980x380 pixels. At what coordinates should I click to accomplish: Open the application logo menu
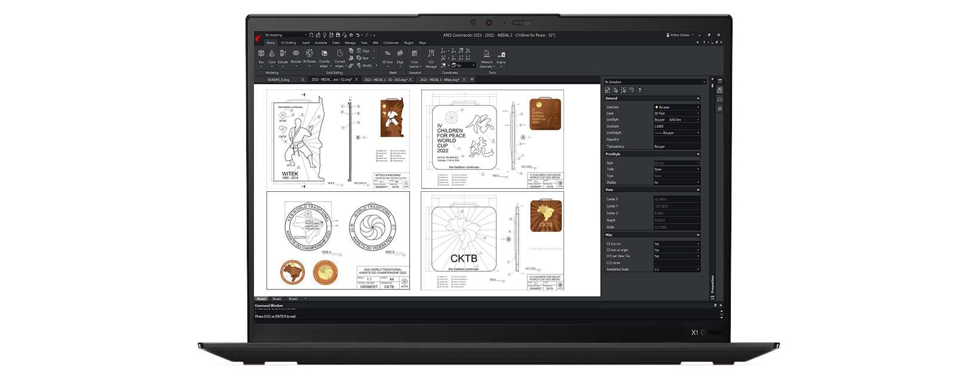pyautogui.click(x=259, y=38)
